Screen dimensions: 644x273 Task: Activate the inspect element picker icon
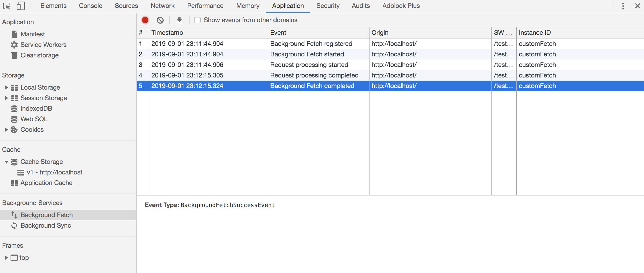pos(7,6)
